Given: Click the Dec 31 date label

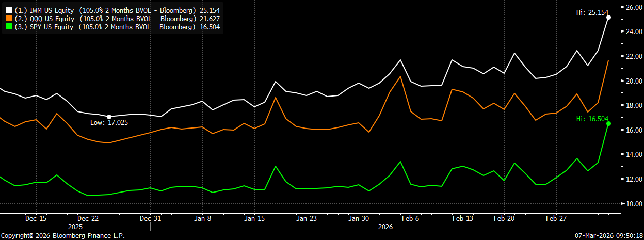Looking at the screenshot, I should 151,218.
